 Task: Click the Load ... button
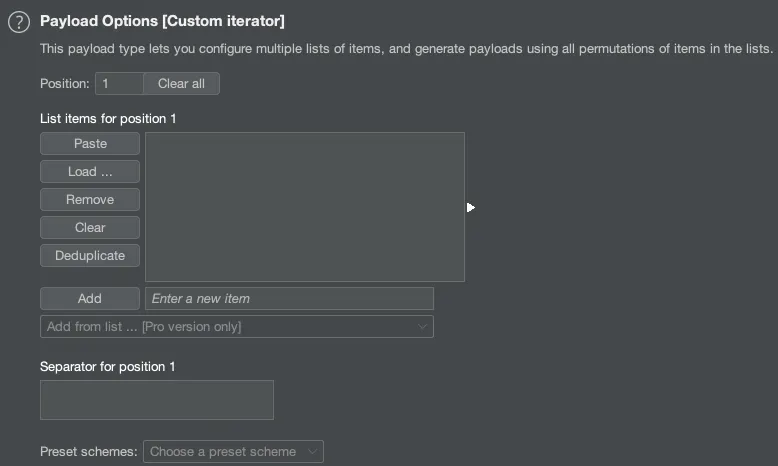pyautogui.click(x=90, y=172)
